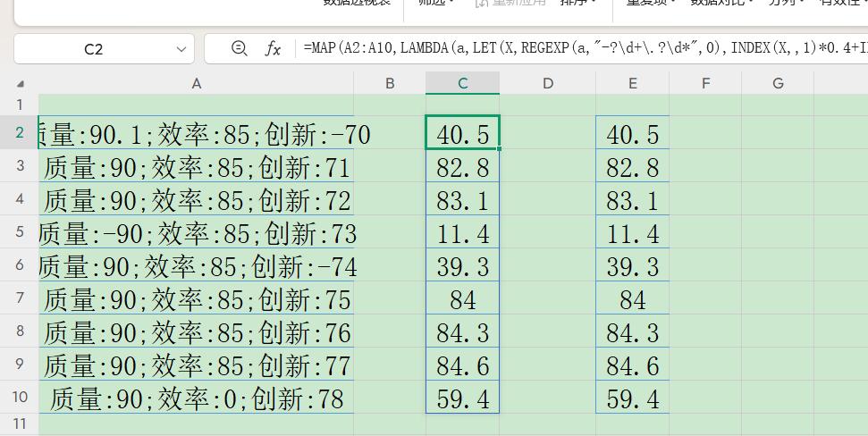Select column C cell showing 83.1
The height and width of the screenshot is (436, 868).
click(463, 199)
